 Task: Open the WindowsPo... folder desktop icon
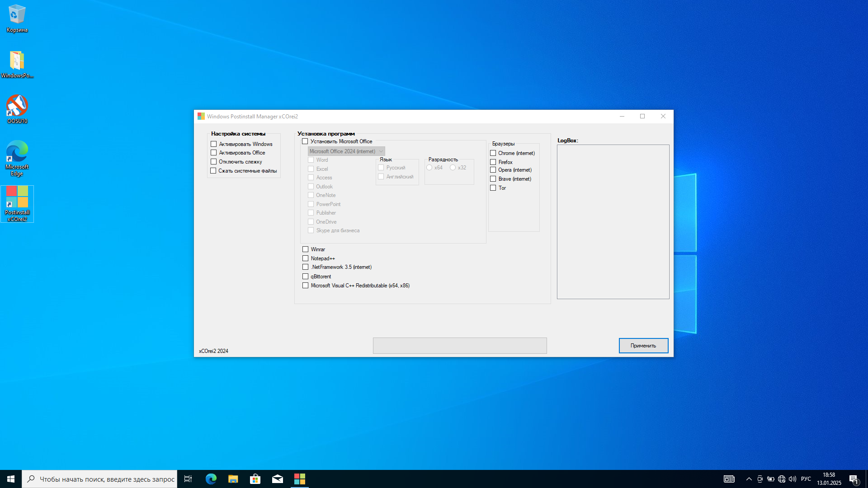(17, 64)
